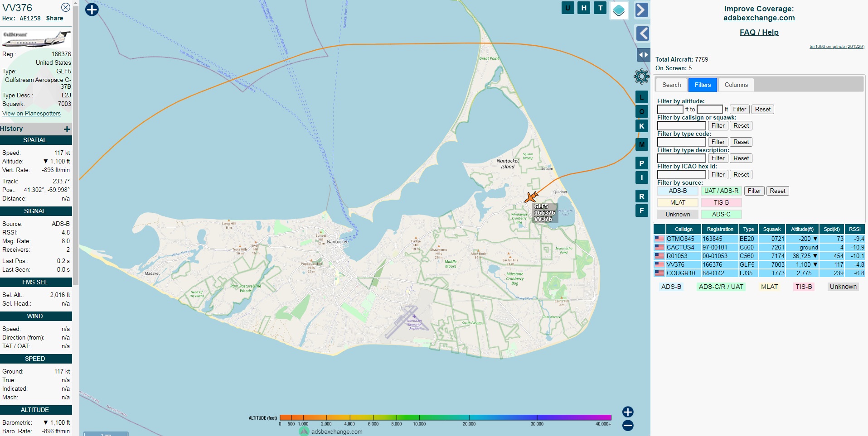Zoom out the map with minus button
Image resolution: width=868 pixels, height=436 pixels.
[x=628, y=426]
